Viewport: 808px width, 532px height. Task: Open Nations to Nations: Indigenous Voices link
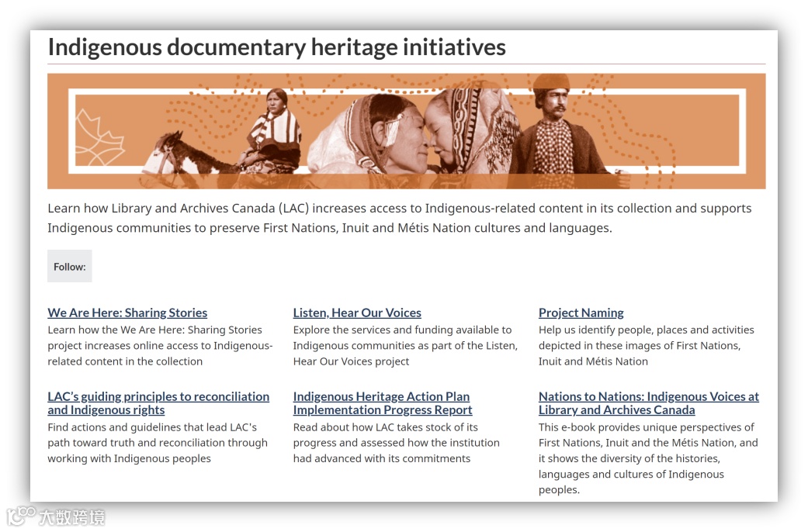[649, 403]
